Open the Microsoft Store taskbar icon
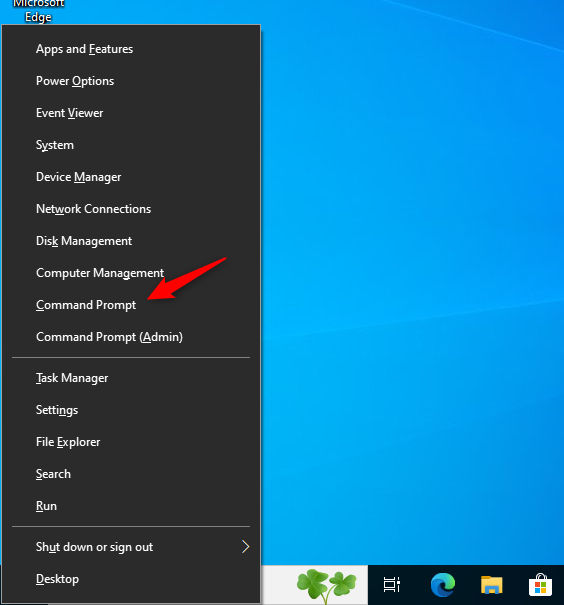Screen dimensions: 564x605 [540, 585]
